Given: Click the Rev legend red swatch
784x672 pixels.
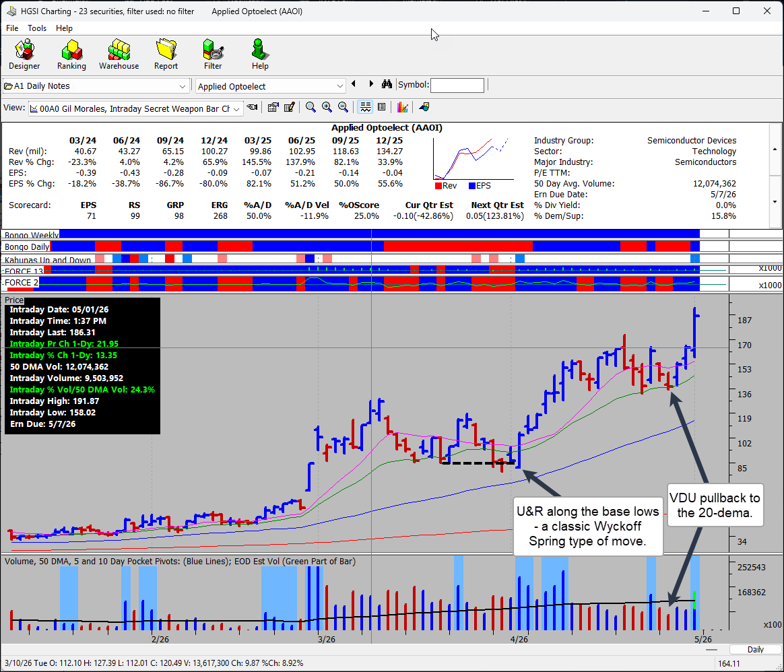Looking at the screenshot, I should [x=438, y=186].
